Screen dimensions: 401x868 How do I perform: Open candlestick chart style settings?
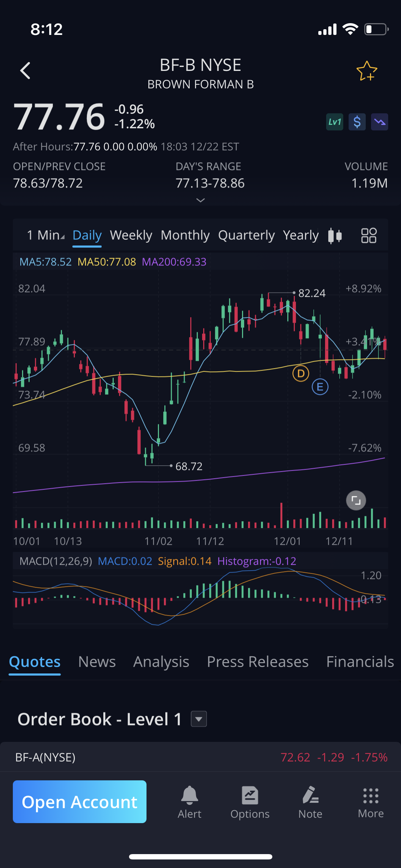[335, 236]
